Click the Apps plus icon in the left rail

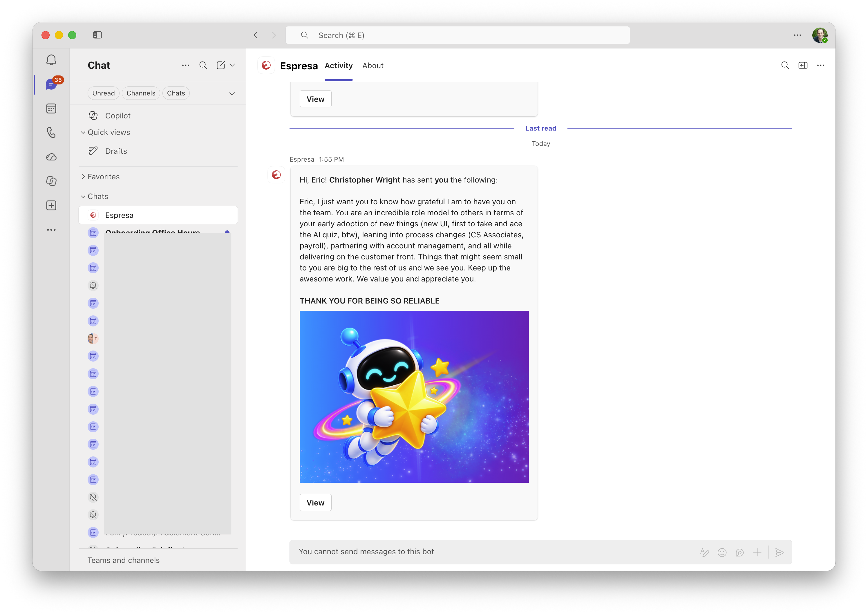51,205
